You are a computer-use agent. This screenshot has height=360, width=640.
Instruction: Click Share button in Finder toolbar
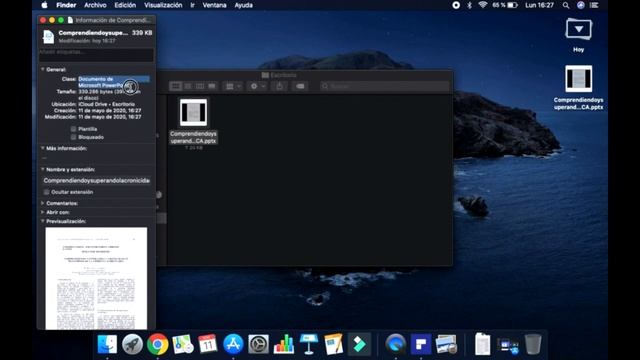(x=280, y=86)
